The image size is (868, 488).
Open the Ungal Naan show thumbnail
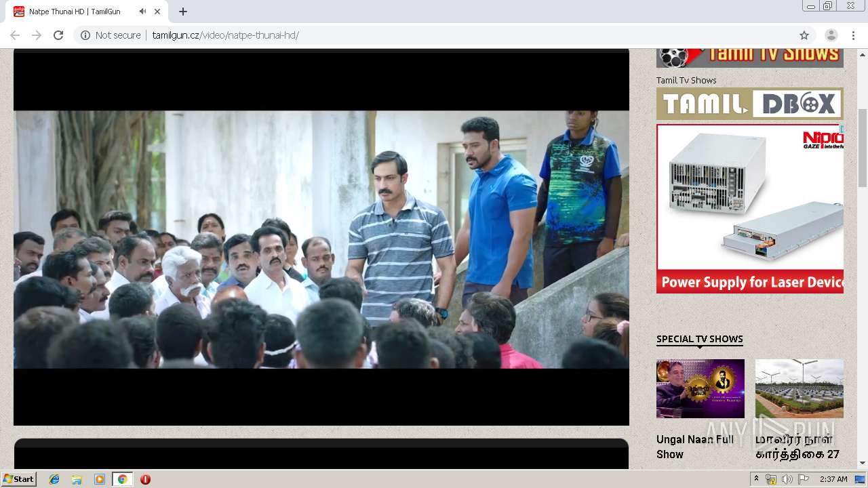(701, 388)
